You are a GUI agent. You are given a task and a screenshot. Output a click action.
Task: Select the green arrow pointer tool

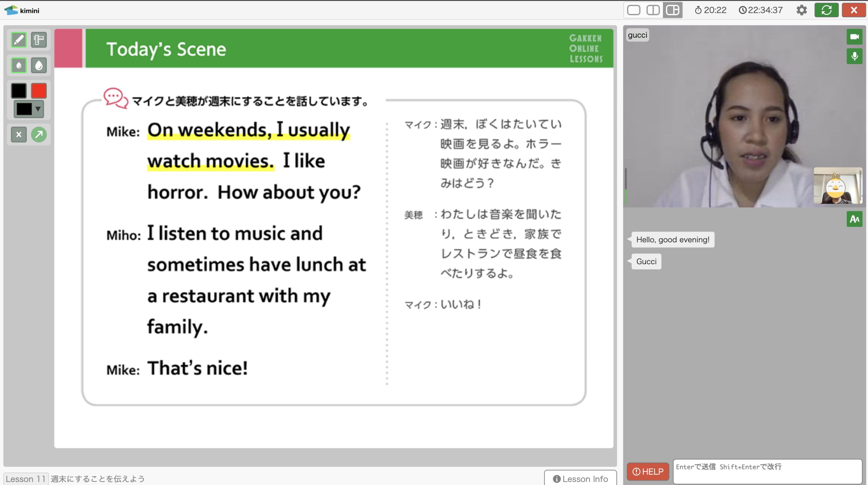(x=39, y=135)
